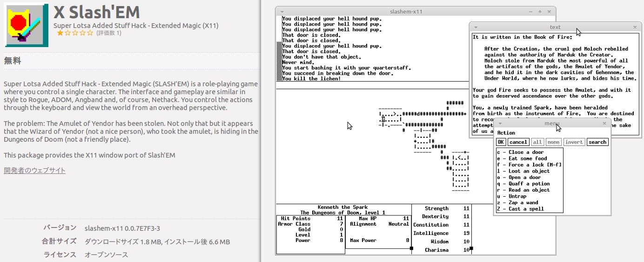Click the Dexterity attribute row
Screen dimensions: 644x262
click(442, 216)
